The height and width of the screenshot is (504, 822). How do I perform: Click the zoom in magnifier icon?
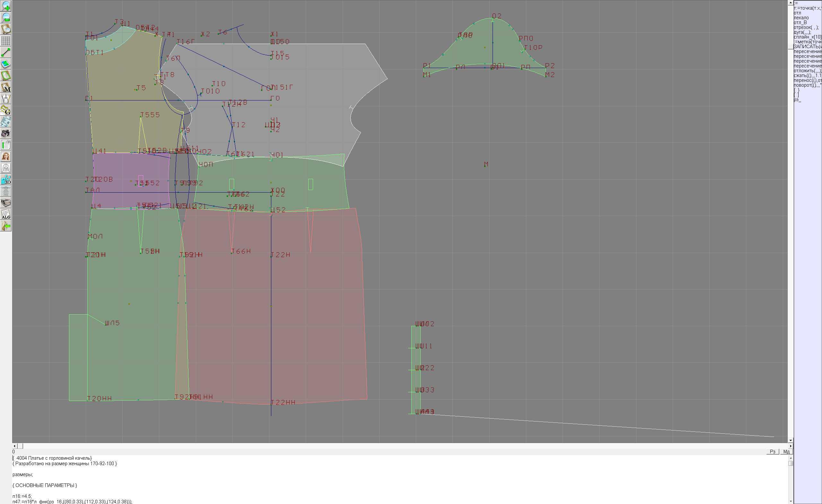click(x=6, y=6)
